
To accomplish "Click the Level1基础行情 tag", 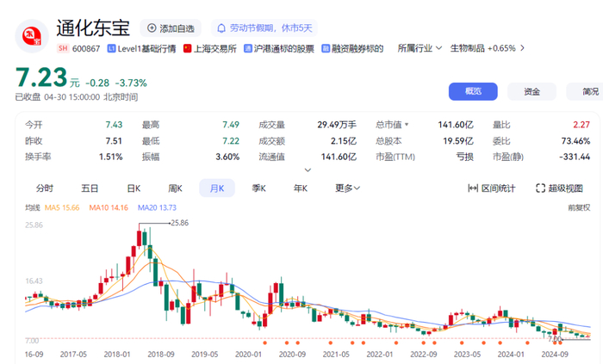I will [141, 48].
